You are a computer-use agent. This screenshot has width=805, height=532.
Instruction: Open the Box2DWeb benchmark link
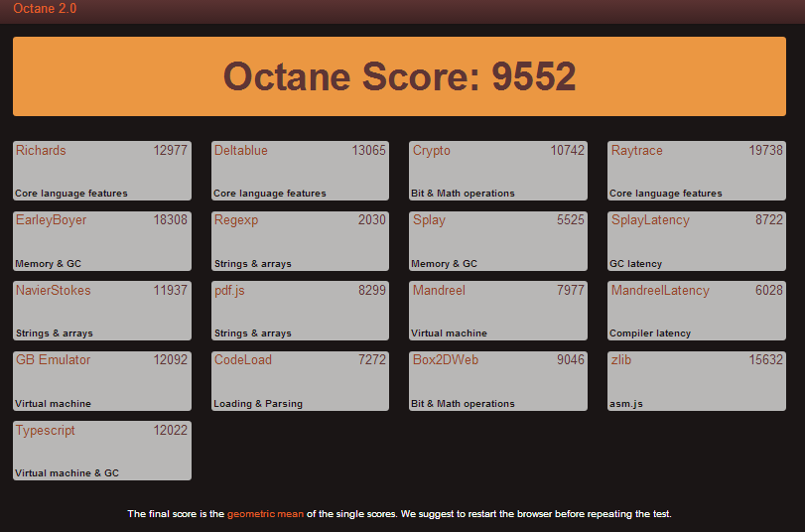(446, 360)
